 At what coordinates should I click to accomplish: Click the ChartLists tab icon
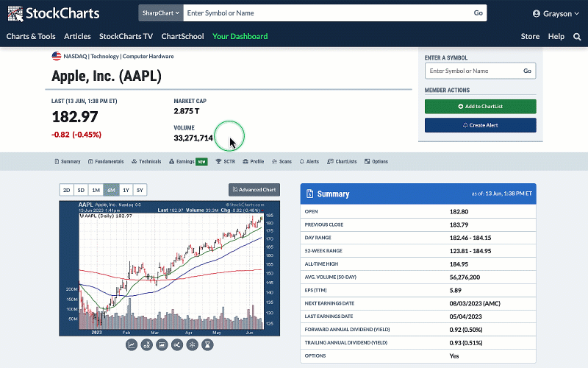tap(330, 161)
